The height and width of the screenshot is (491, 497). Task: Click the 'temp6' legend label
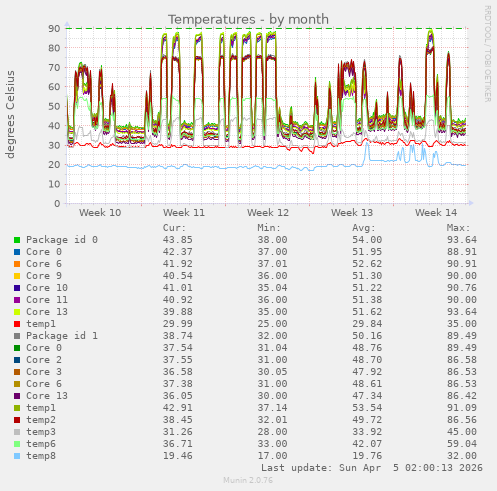(x=41, y=444)
